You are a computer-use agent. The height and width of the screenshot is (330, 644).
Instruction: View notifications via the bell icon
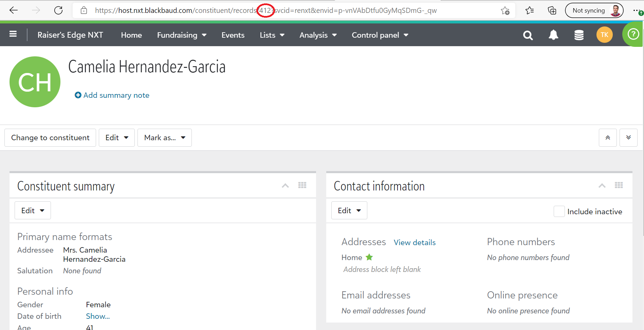[x=553, y=35]
